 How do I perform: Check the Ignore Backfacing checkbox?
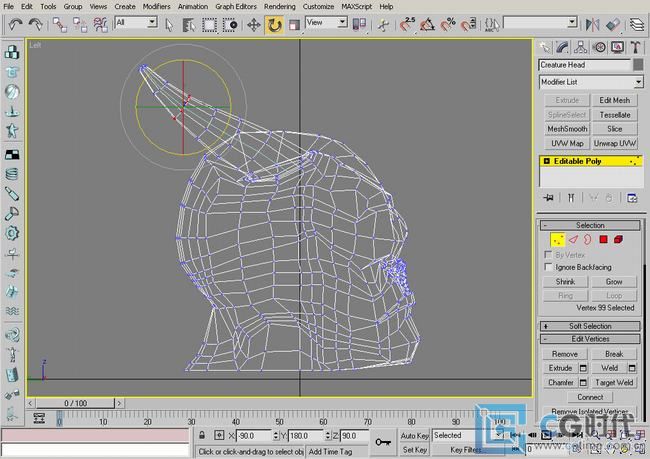click(548, 267)
